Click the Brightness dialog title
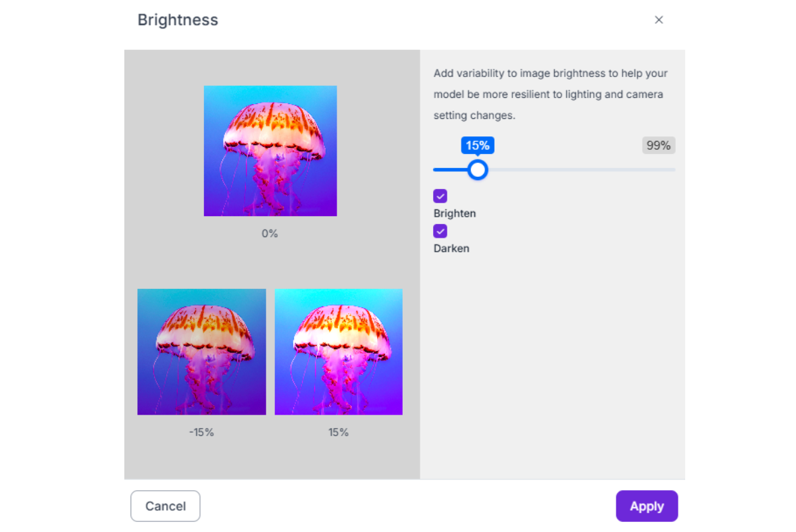The width and height of the screenshot is (796, 532). pyautogui.click(x=178, y=20)
